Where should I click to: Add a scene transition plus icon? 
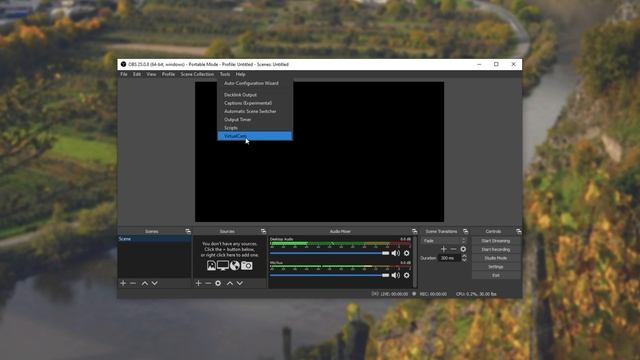click(x=444, y=249)
